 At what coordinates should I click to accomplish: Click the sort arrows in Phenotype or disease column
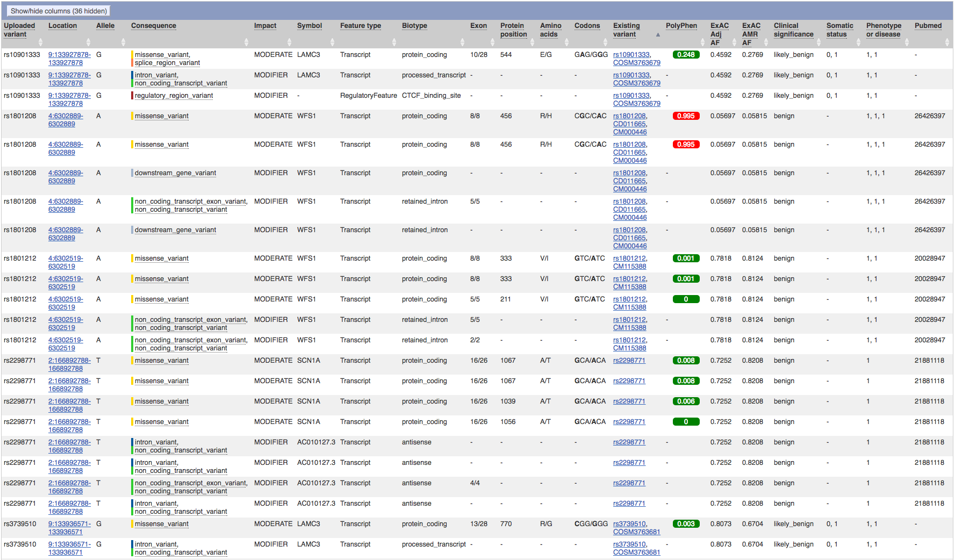(907, 42)
